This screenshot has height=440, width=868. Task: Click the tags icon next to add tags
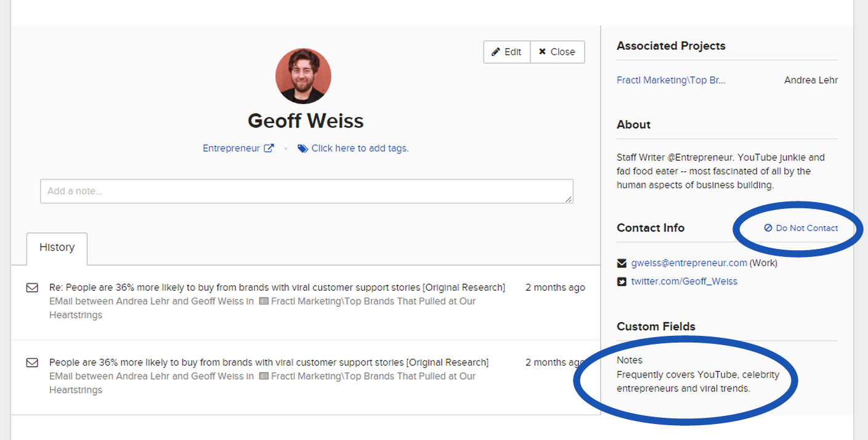(302, 149)
